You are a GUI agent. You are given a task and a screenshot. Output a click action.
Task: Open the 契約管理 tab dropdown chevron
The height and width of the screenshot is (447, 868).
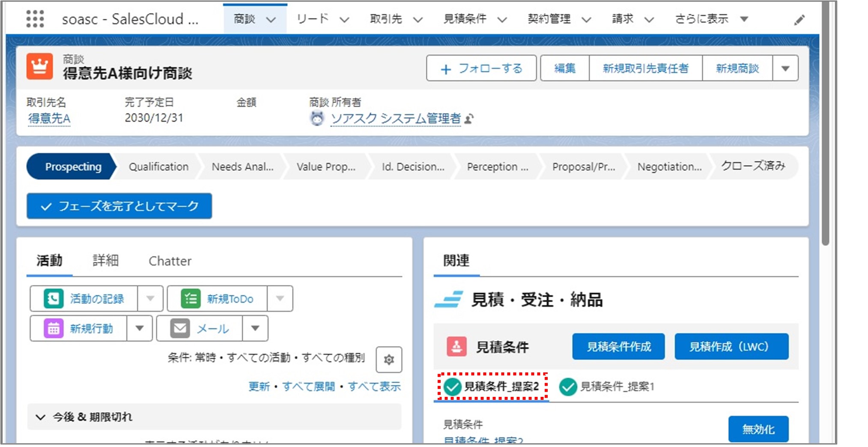tap(586, 19)
